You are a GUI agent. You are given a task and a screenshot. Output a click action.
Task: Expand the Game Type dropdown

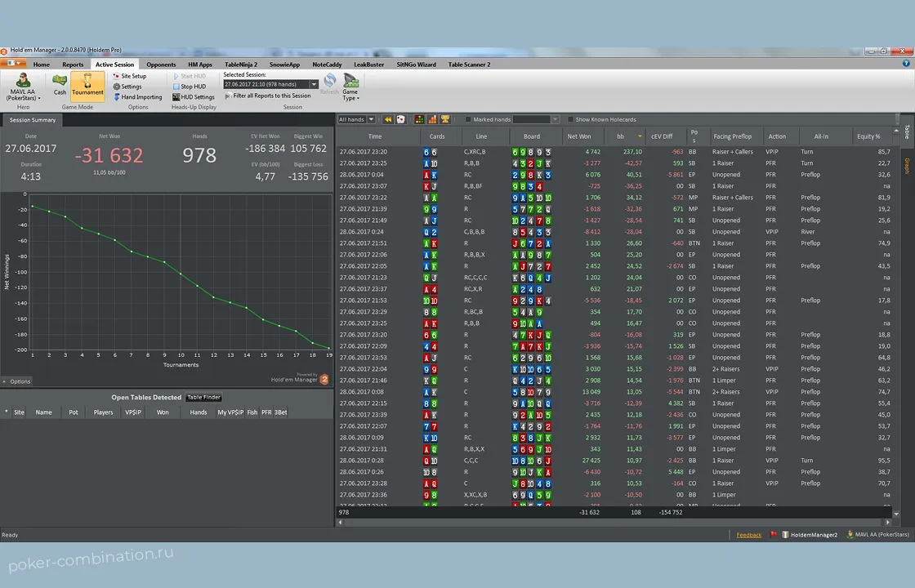(x=350, y=87)
